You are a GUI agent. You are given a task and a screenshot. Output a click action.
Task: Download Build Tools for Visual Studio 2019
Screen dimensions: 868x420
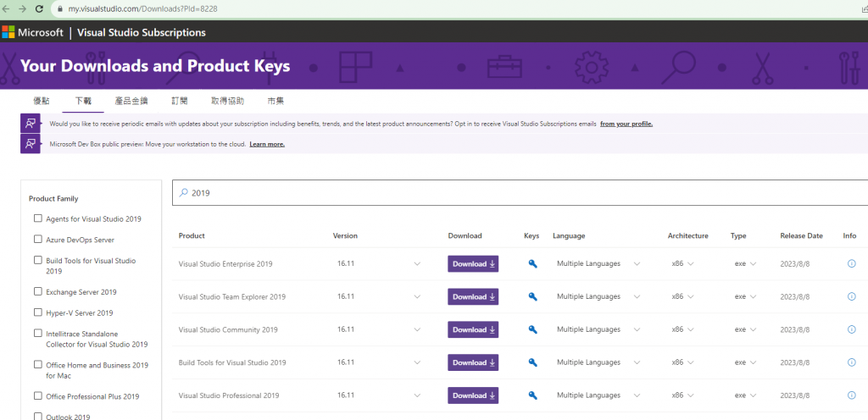click(473, 362)
